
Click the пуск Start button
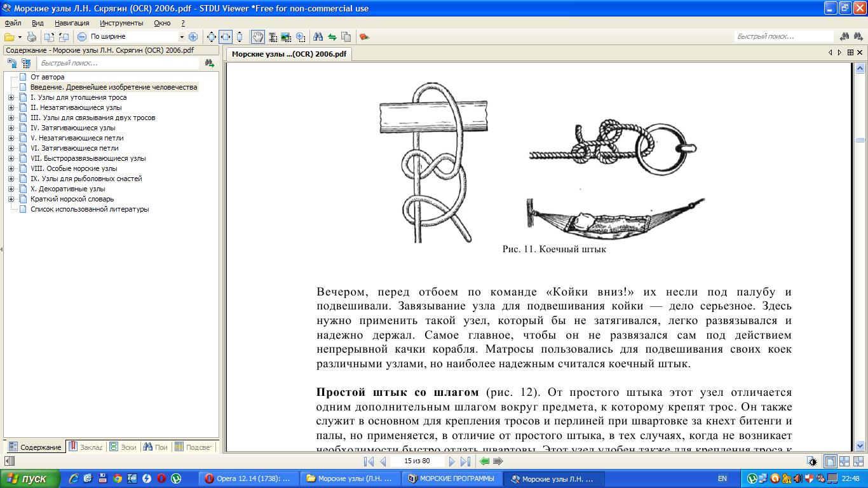30,478
